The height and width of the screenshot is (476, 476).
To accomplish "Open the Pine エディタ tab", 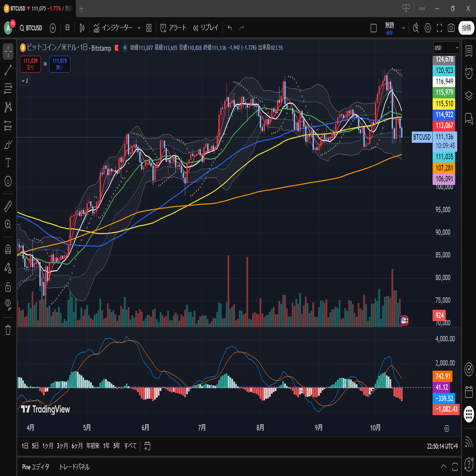I will (x=36, y=467).
